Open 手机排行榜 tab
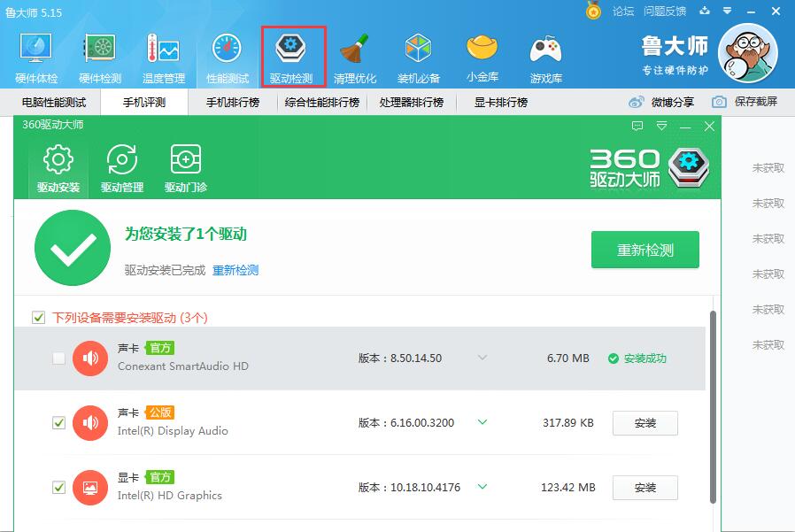This screenshot has height=532, width=795. 233,103
